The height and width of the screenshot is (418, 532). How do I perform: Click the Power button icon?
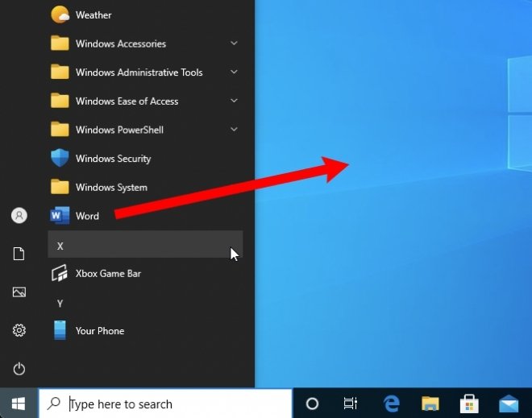coord(19,369)
